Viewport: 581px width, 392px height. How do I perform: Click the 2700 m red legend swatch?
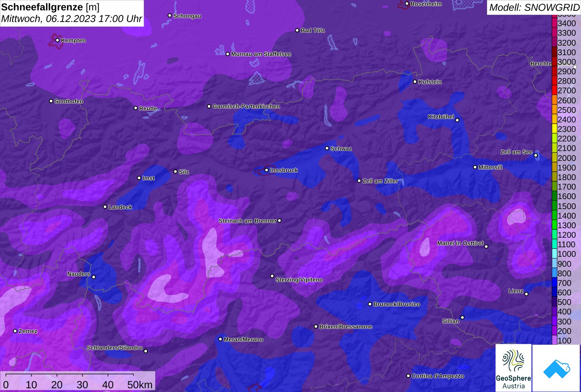pyautogui.click(x=554, y=90)
